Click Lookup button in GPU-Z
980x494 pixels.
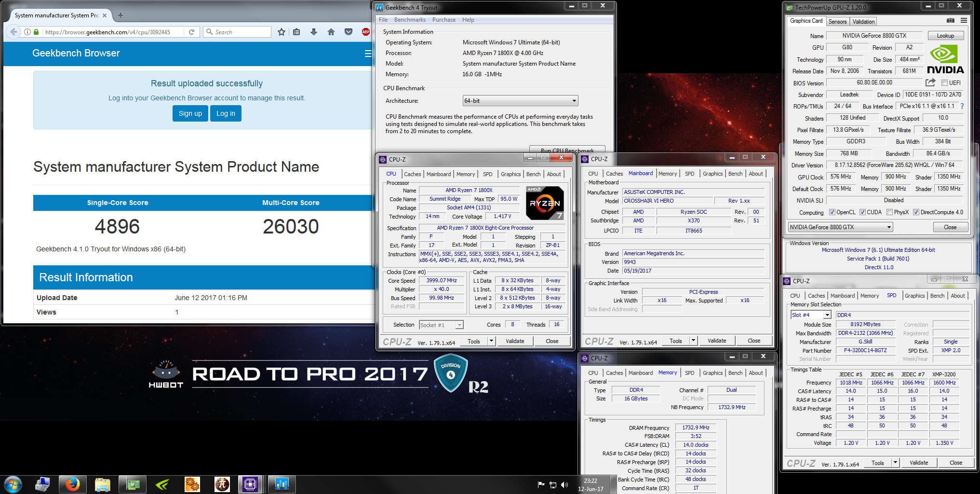[x=945, y=36]
